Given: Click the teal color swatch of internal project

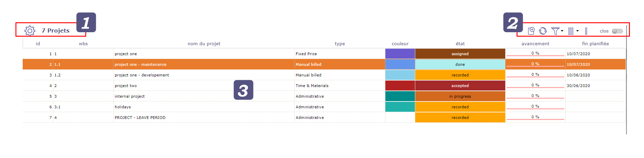Looking at the screenshot, I should click(400, 96).
